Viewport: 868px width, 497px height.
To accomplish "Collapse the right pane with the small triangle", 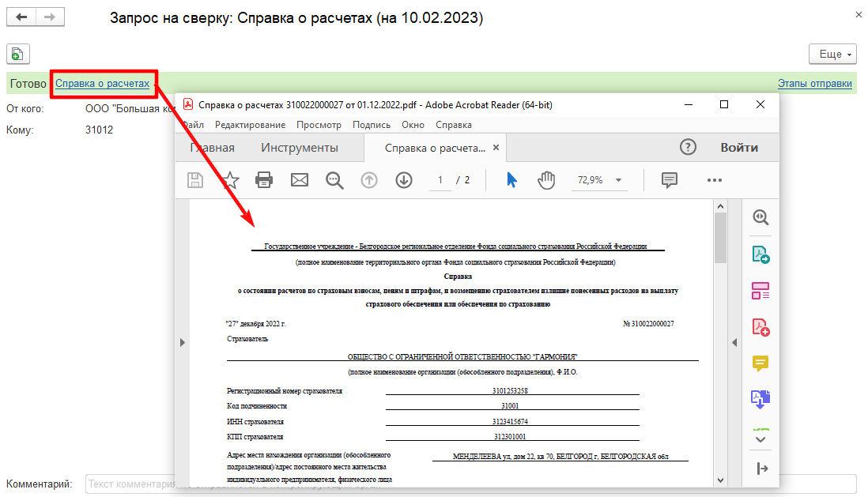I will click(734, 343).
